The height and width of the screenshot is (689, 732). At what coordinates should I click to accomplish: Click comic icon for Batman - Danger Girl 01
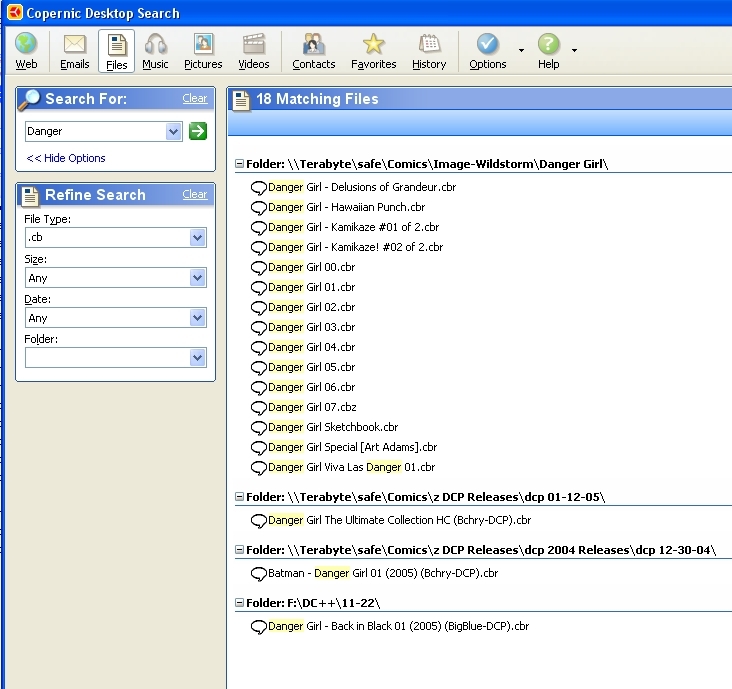coord(259,574)
